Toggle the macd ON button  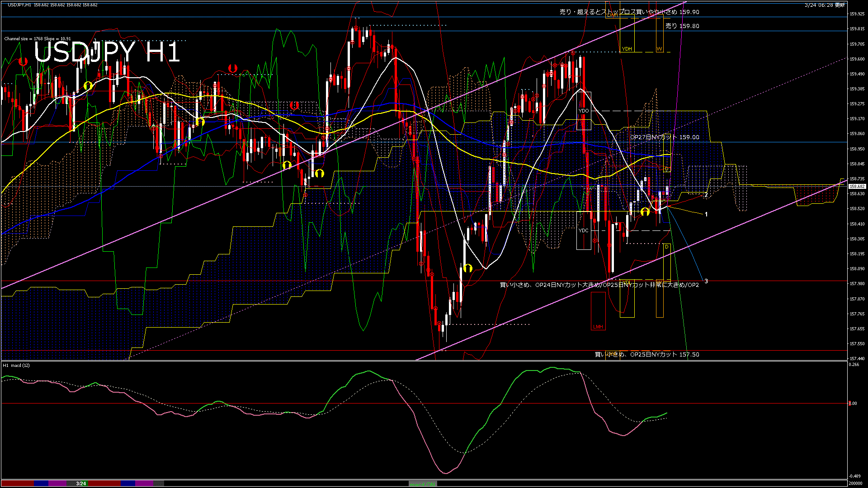423,483
